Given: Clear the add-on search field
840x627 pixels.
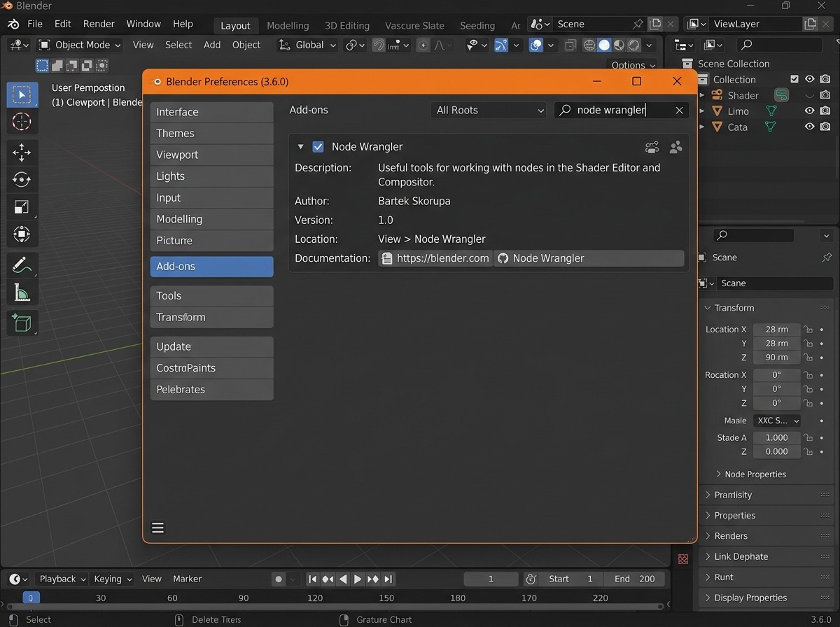Looking at the screenshot, I should click(x=679, y=110).
